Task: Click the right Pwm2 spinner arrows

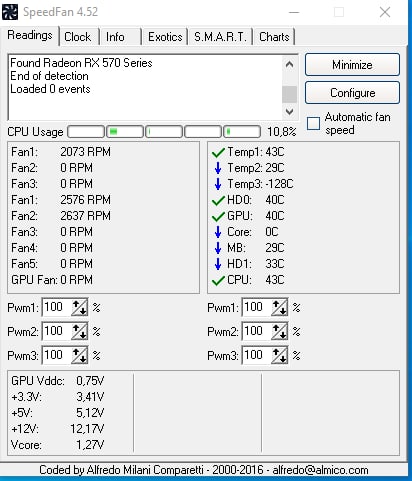Action: pos(279,331)
